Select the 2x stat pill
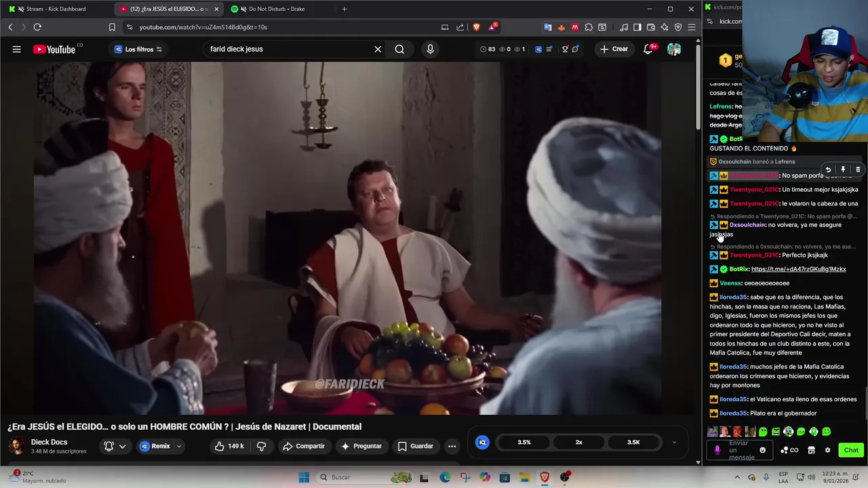The width and height of the screenshot is (868, 488). click(x=579, y=442)
